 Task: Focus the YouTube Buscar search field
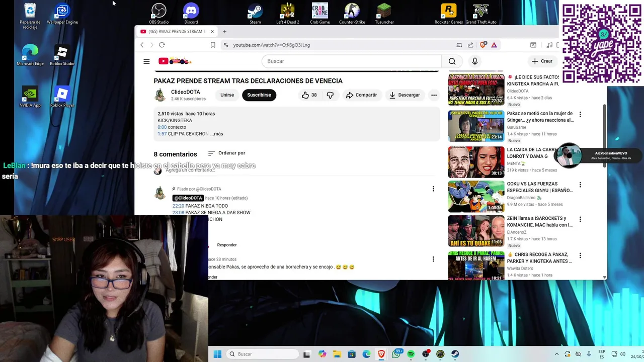coord(351,61)
